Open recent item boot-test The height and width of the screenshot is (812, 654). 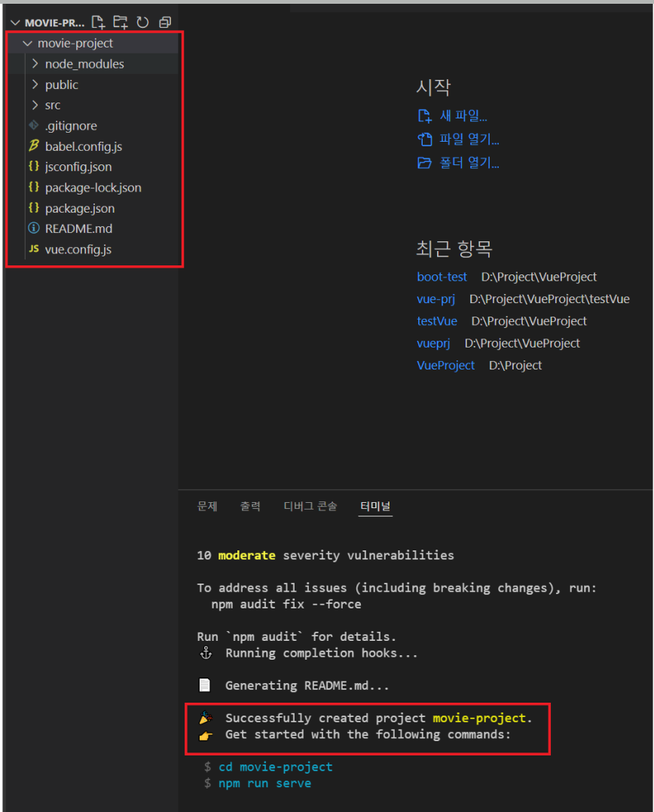(x=442, y=277)
